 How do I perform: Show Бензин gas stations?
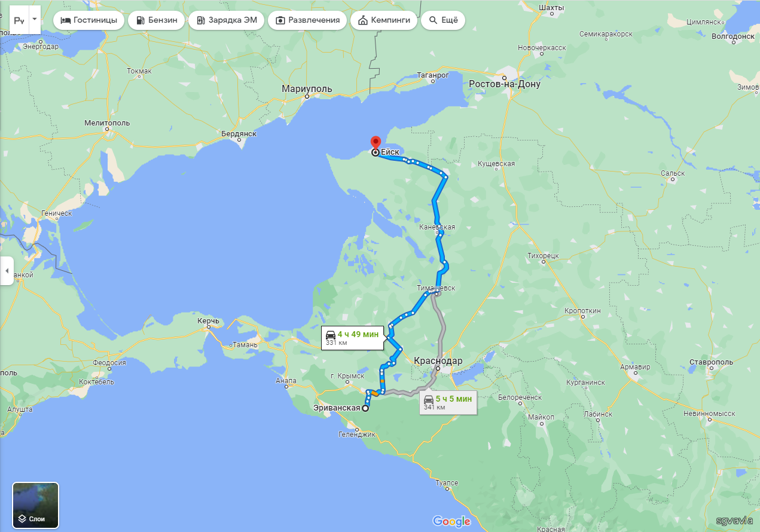(x=157, y=20)
